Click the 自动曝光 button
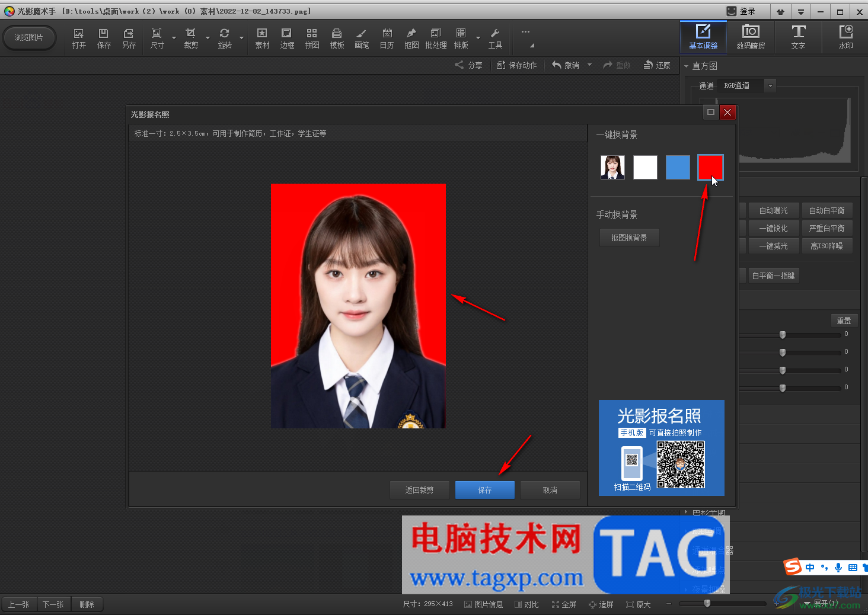 (773, 210)
